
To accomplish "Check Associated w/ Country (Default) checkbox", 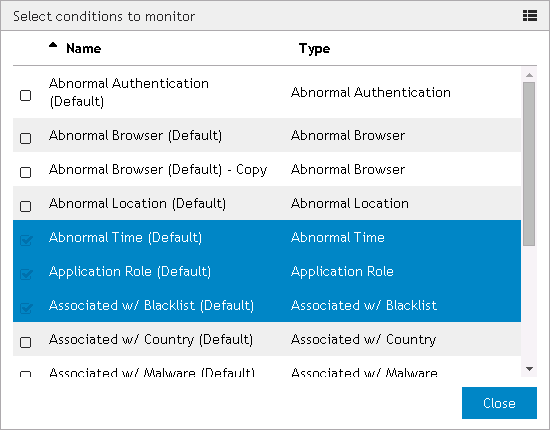I will coord(26,342).
